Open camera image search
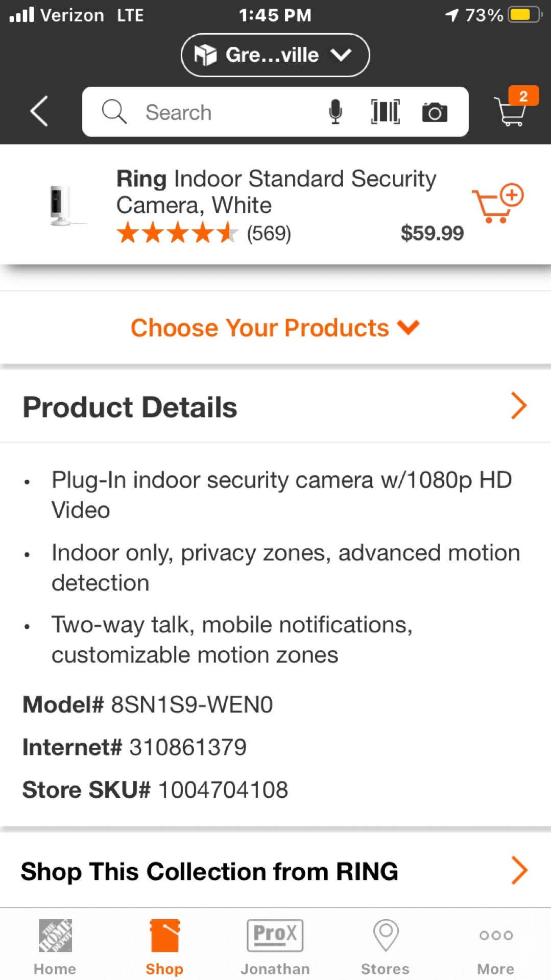Image resolution: width=551 pixels, height=980 pixels. pyautogui.click(x=435, y=112)
